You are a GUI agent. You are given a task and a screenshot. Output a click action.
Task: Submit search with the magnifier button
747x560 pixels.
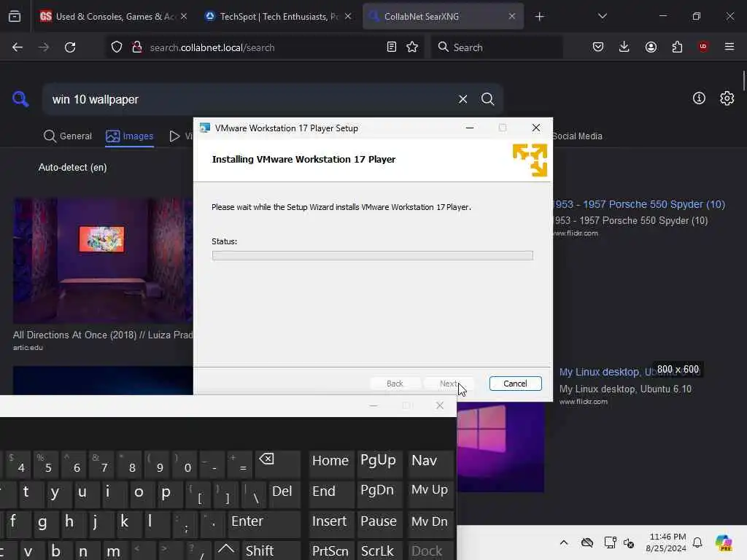pyautogui.click(x=487, y=99)
